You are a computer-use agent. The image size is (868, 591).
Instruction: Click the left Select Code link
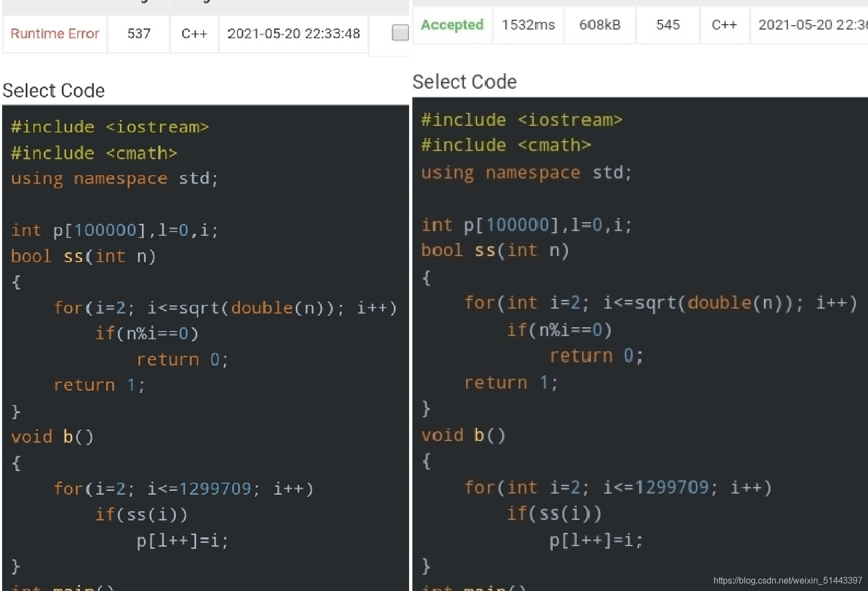coord(54,90)
